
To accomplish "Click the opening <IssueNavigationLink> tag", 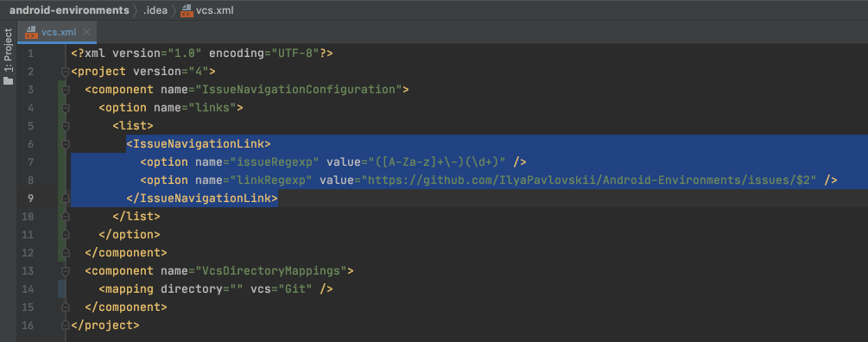I will point(198,144).
